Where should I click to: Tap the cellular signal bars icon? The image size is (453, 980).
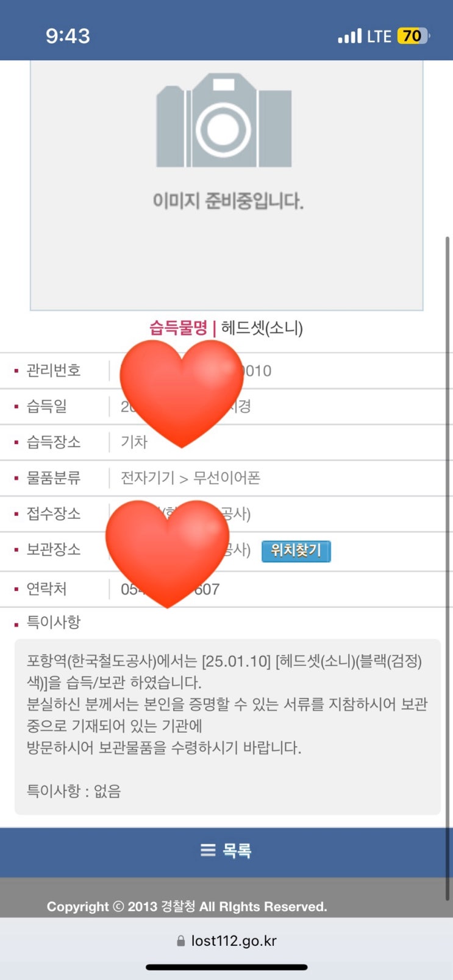click(349, 37)
